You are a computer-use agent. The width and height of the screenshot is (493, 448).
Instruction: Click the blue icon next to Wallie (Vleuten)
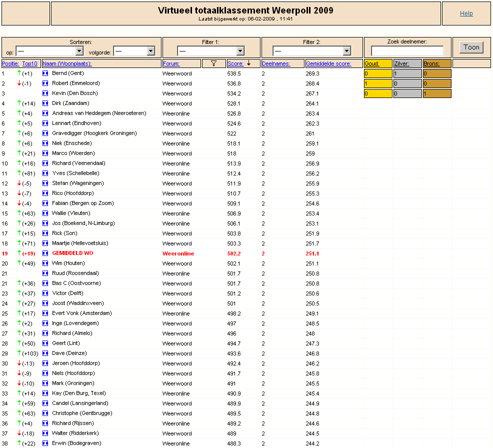point(45,213)
